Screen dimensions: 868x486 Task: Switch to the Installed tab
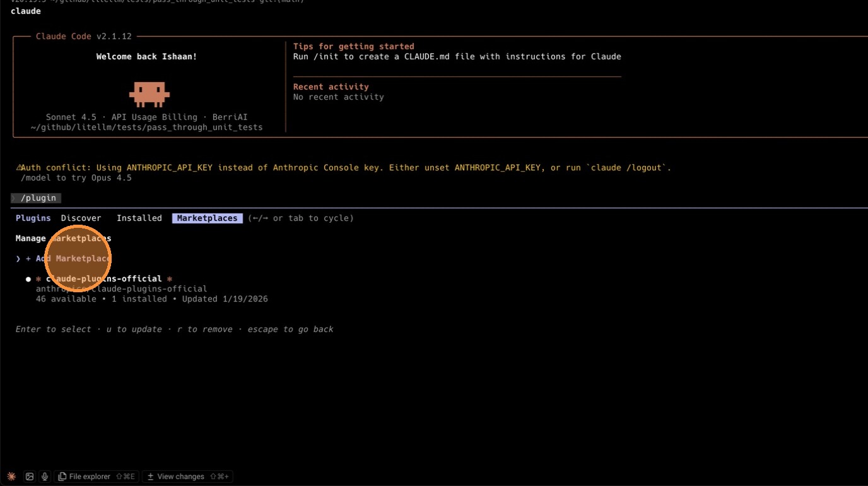(x=139, y=218)
